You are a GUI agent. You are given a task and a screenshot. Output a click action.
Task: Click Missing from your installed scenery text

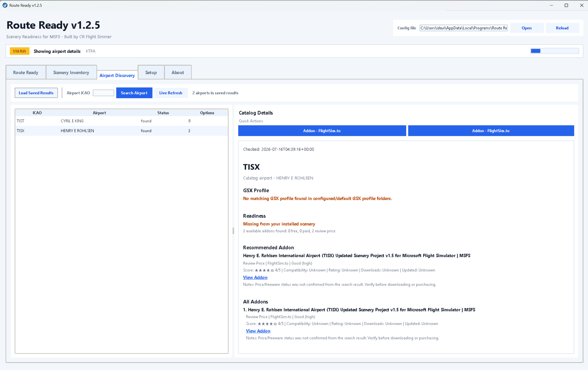coord(279,224)
